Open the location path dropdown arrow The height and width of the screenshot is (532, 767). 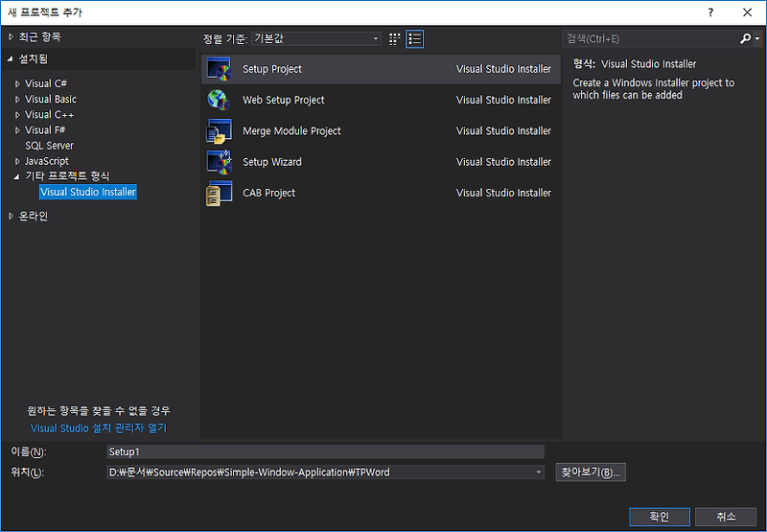point(538,473)
